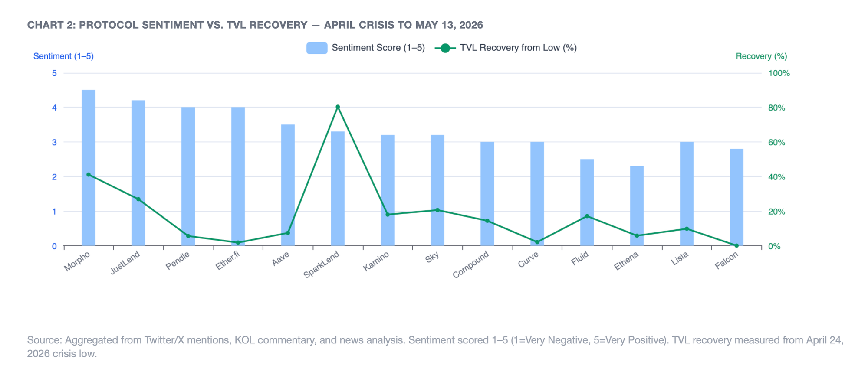Click Sky's TVL recovery data point
The image size is (868, 372).
tap(437, 210)
